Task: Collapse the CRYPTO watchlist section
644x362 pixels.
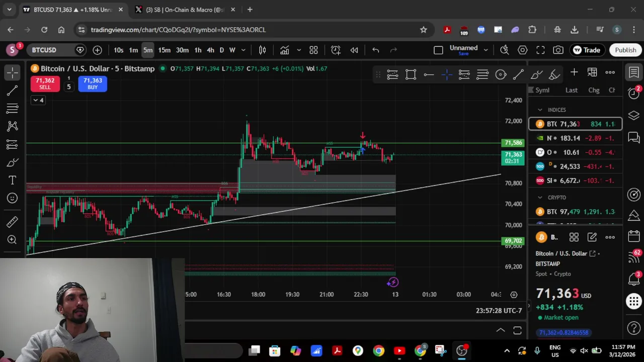Action: (x=540, y=198)
